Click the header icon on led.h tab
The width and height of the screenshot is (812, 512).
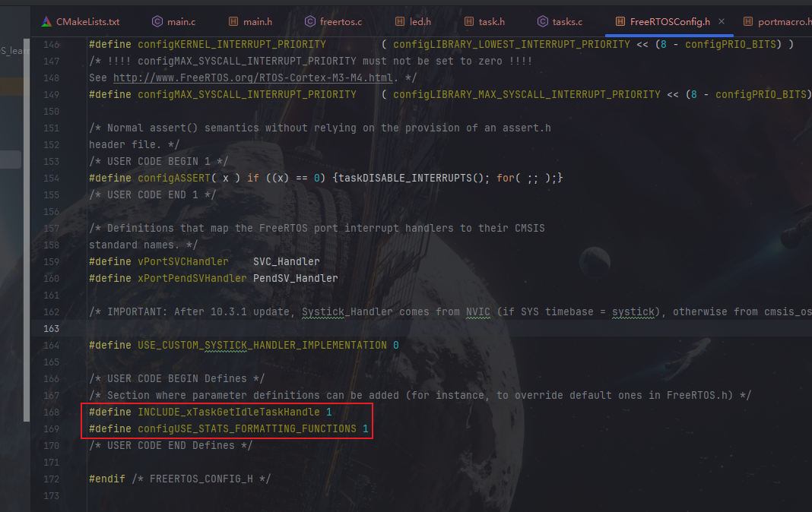tap(400, 22)
